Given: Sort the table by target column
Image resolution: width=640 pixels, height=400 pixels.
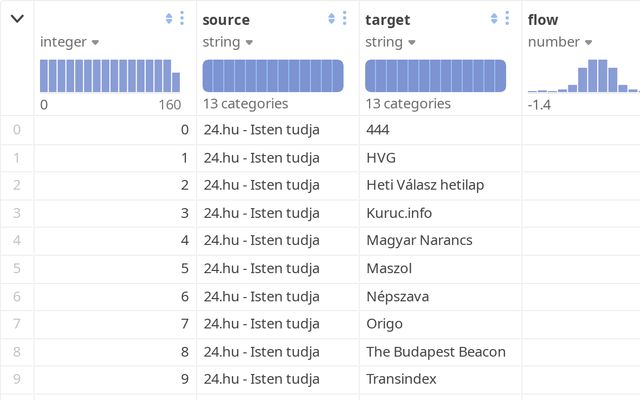Looking at the screenshot, I should point(494,18).
